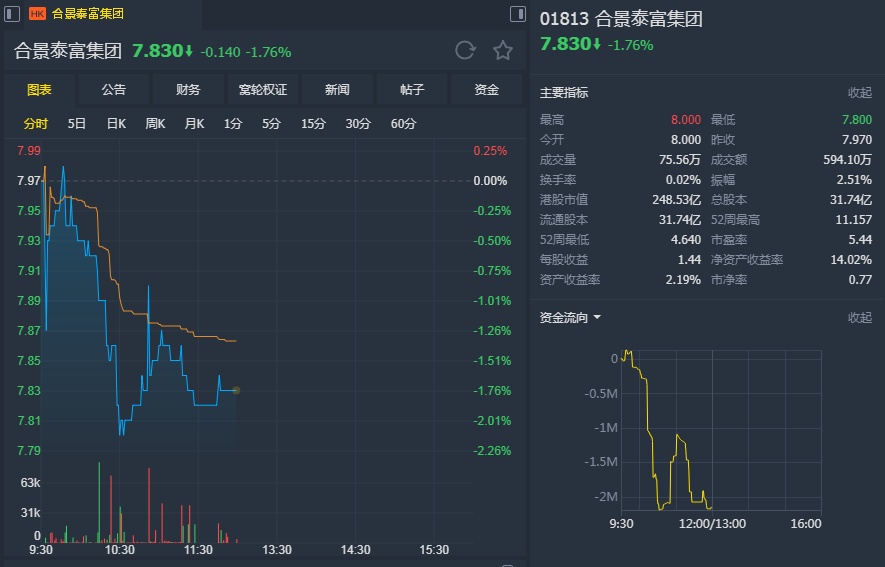Click the HK market badge icon

(x=37, y=14)
